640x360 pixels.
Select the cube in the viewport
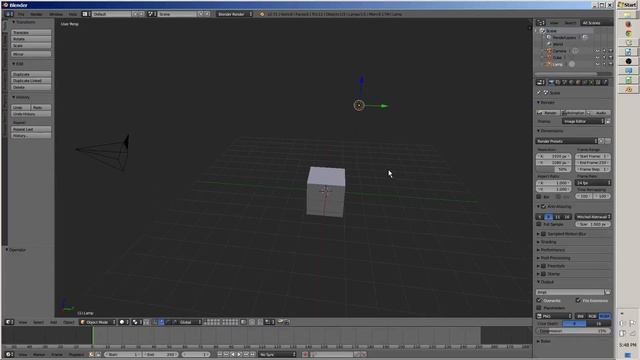click(x=326, y=191)
